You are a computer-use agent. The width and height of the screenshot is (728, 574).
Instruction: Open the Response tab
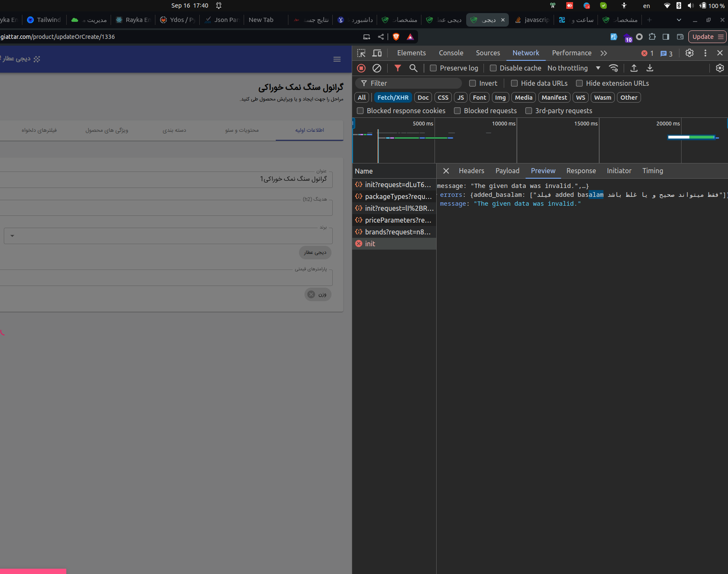point(581,171)
